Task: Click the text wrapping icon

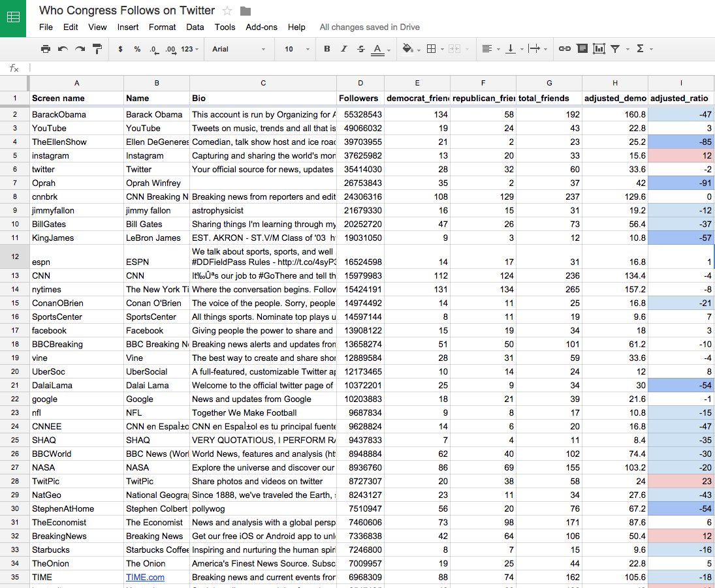Action: (534, 49)
